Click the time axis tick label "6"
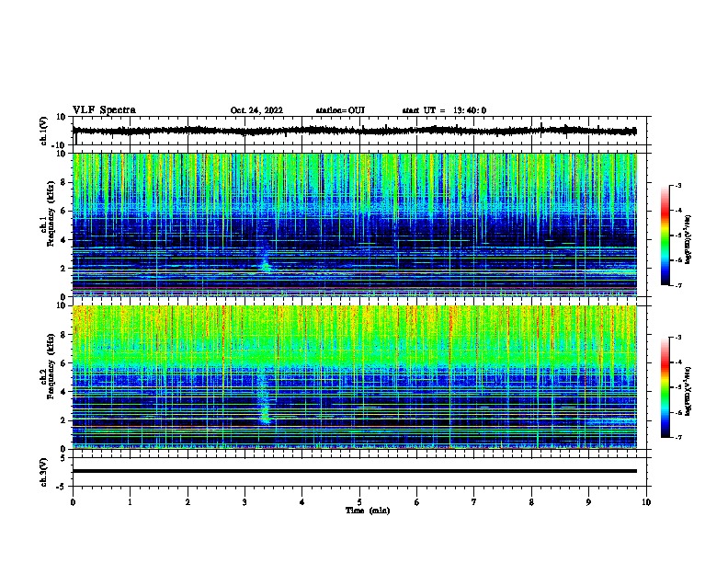This screenshot has width=728, height=563. [x=417, y=502]
